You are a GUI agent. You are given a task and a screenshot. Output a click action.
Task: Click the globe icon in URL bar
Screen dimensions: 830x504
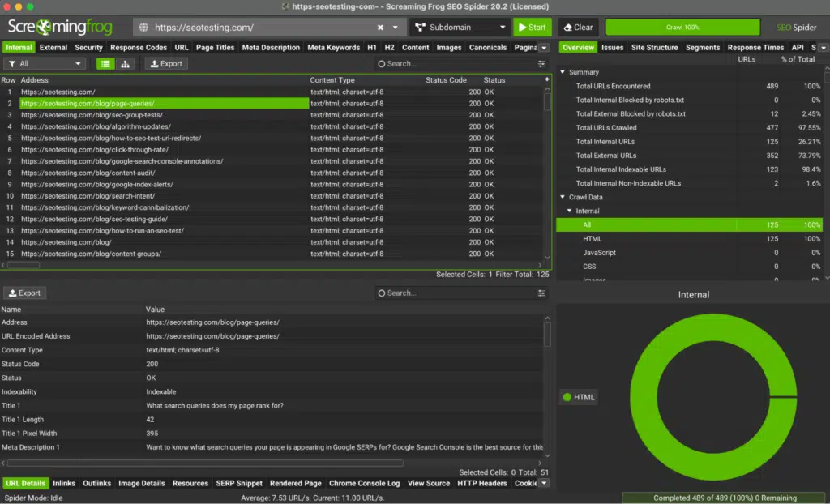(143, 27)
